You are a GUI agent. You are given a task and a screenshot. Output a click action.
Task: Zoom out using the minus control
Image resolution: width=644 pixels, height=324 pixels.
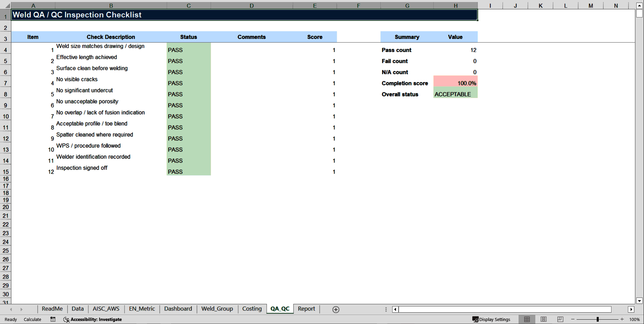[572, 319]
